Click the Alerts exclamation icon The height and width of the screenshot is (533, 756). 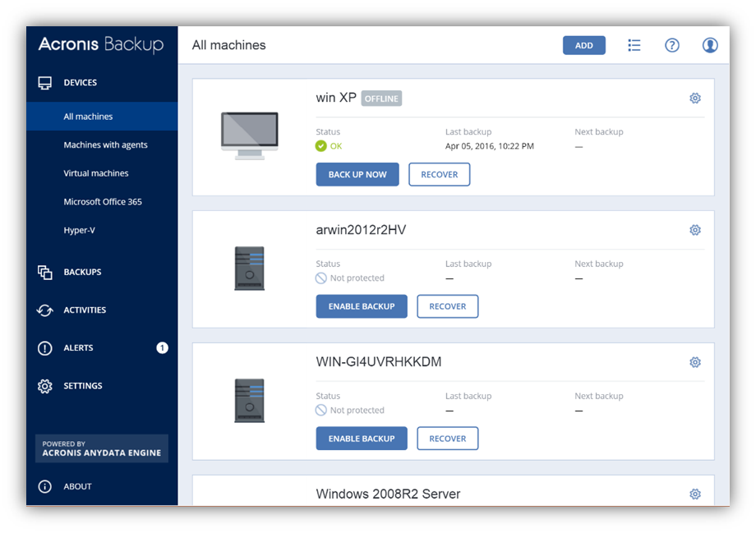pos(45,348)
